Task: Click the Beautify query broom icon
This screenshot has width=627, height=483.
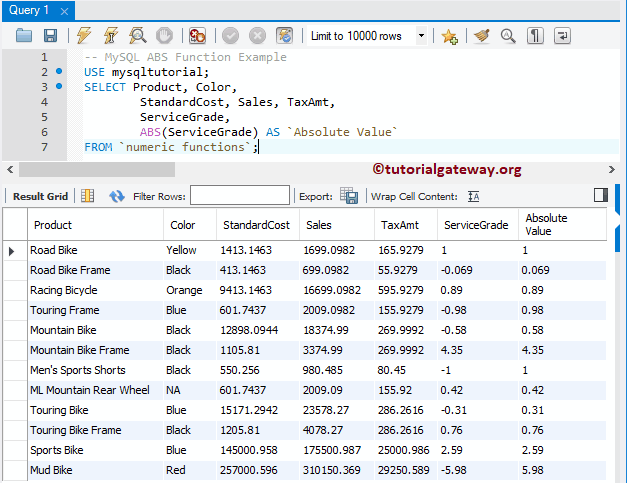Action: [x=481, y=36]
